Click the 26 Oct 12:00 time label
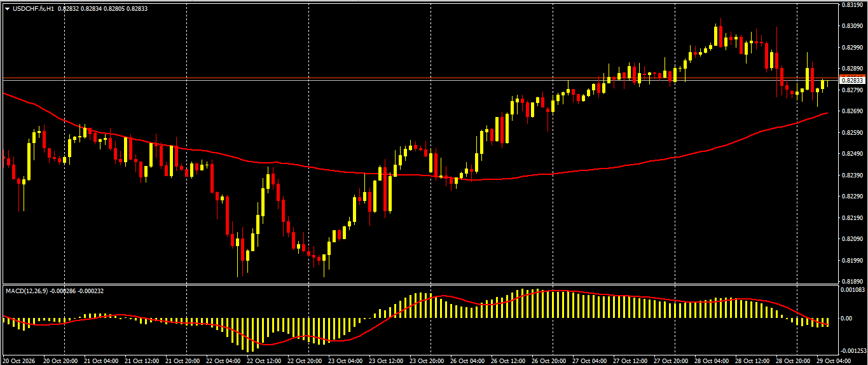 coord(508,361)
